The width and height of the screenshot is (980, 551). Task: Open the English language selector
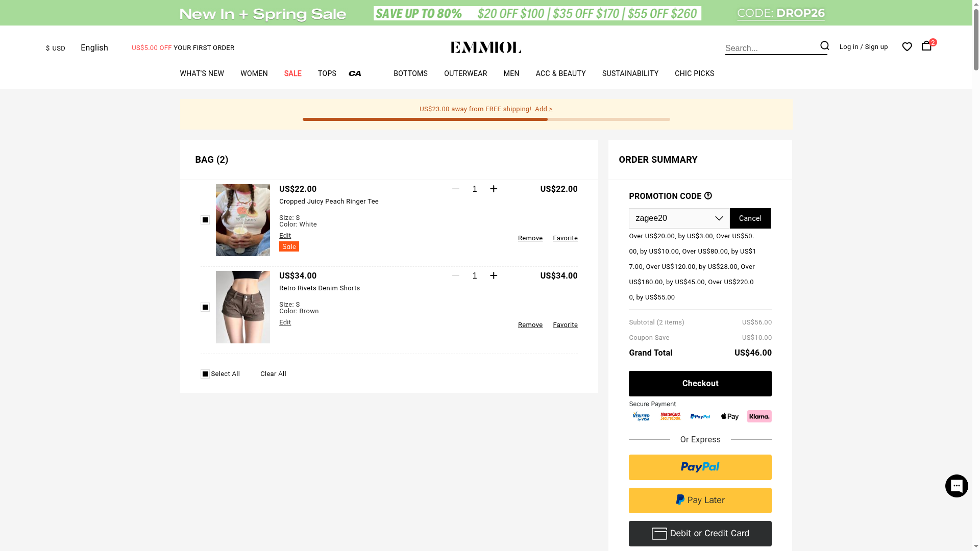(x=94, y=48)
